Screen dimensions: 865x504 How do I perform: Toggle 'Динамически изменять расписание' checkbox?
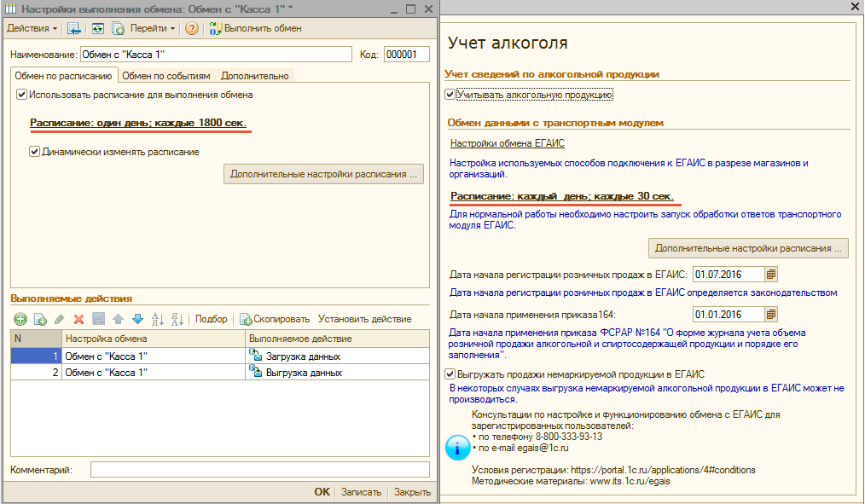coord(35,152)
